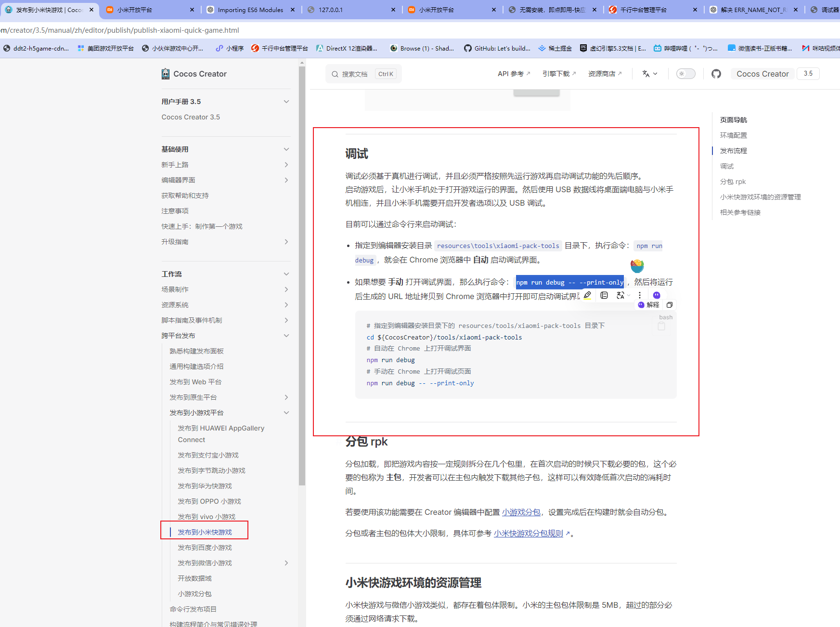The width and height of the screenshot is (840, 627).
Task: Copy the bash code block via clipboard icon
Action: point(661,327)
